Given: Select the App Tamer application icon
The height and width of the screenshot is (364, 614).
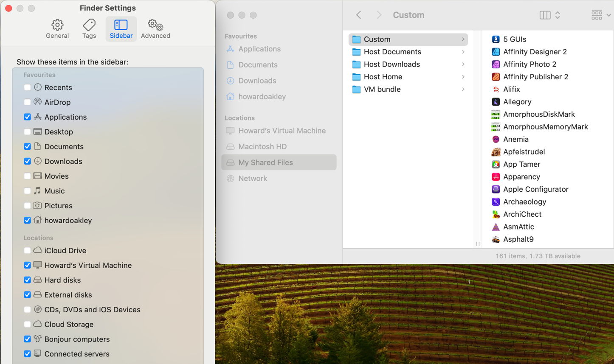Looking at the screenshot, I should click(495, 164).
